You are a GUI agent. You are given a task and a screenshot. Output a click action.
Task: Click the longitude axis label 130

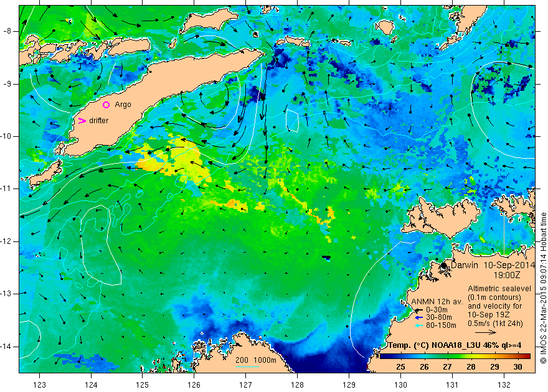[400, 385]
